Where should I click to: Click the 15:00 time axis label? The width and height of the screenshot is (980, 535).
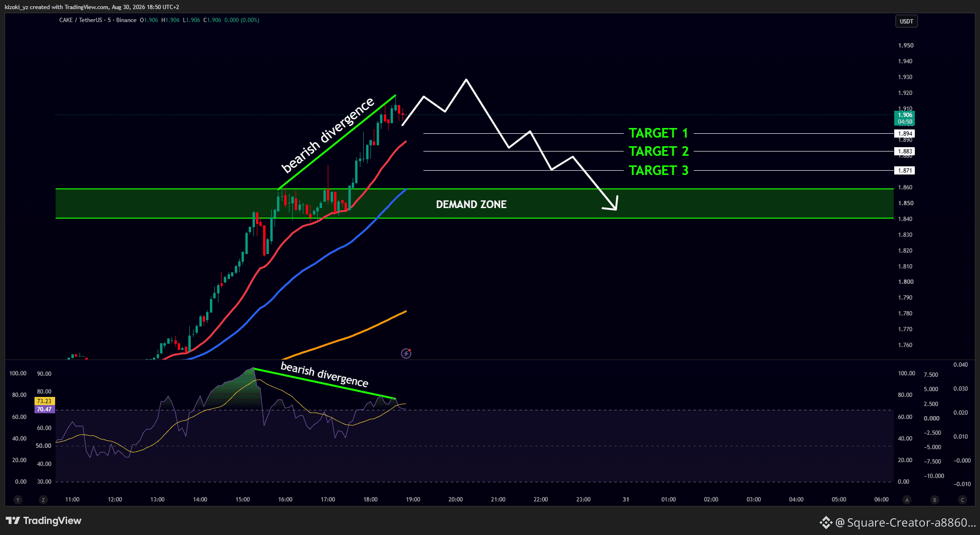tap(243, 500)
